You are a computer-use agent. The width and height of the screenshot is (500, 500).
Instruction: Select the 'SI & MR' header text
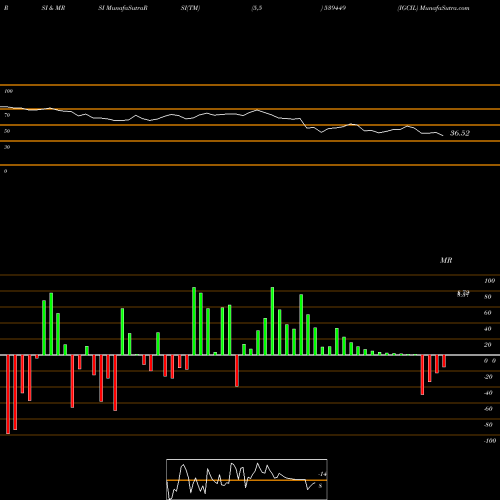[x=53, y=8]
